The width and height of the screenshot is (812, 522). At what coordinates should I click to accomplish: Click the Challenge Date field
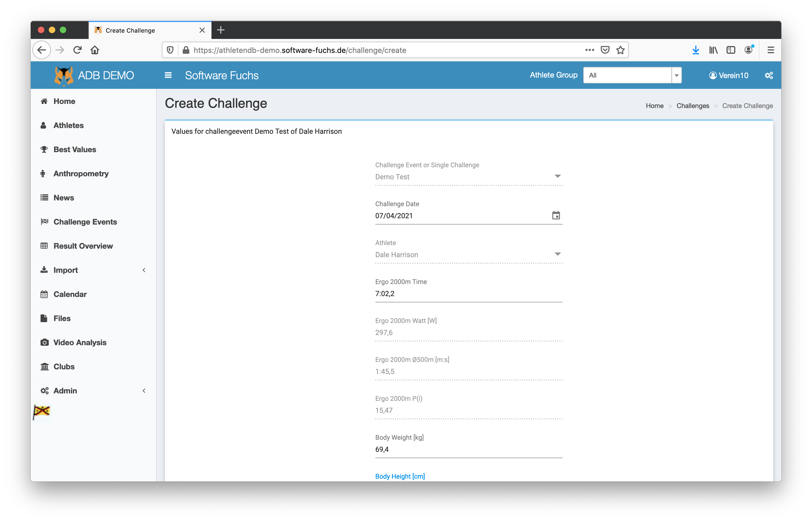coord(469,215)
